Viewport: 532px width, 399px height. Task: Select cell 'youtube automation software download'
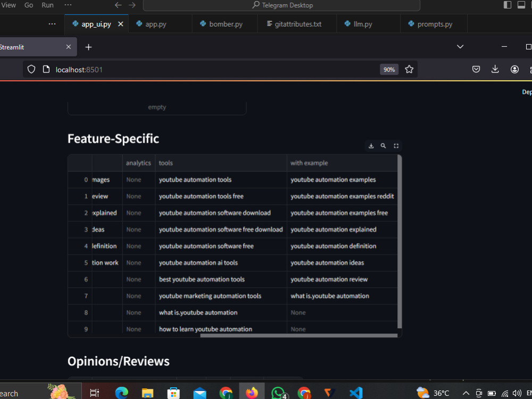(221, 213)
